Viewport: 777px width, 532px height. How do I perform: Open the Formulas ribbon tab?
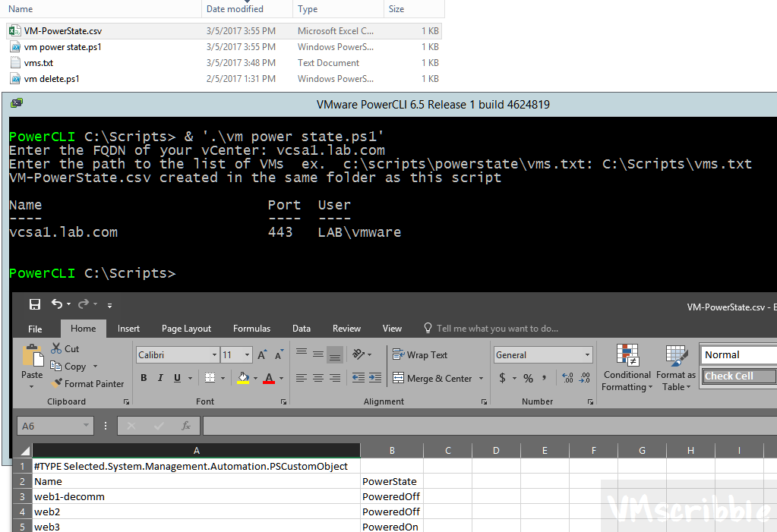point(251,329)
